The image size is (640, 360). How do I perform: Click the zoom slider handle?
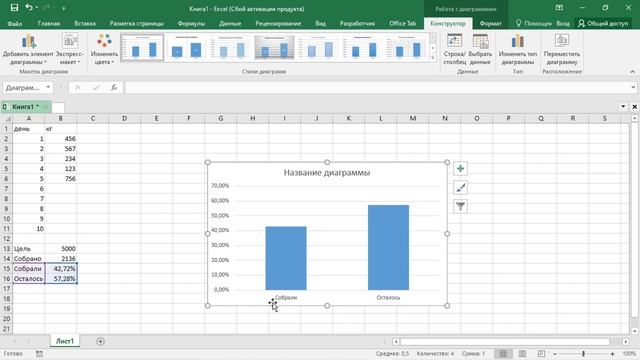pos(583,353)
